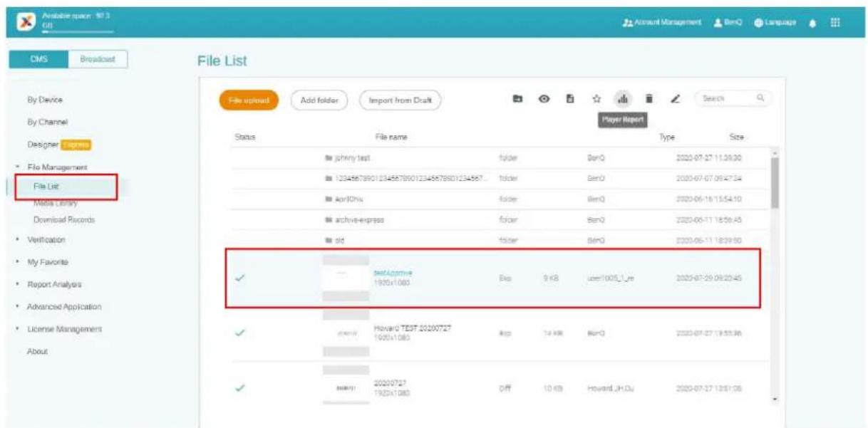Click the move-to-folder icon in the toolbar
The height and width of the screenshot is (428, 868).
pyautogui.click(x=518, y=100)
